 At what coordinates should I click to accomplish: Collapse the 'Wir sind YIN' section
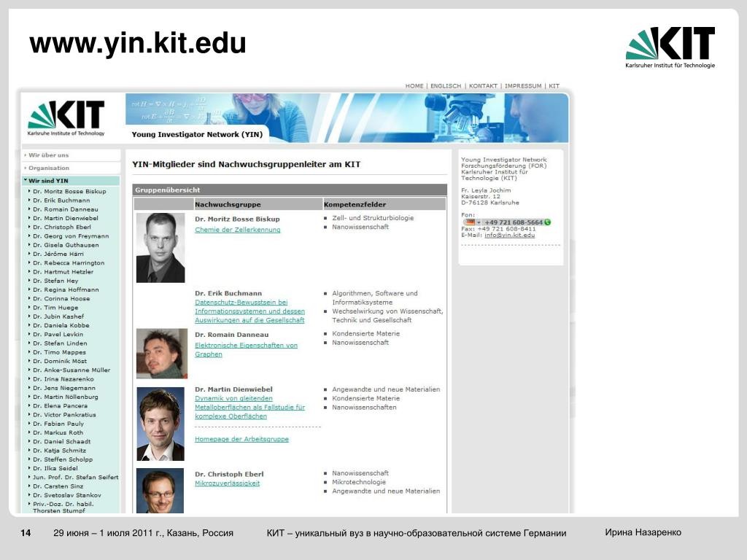pyautogui.click(x=48, y=181)
